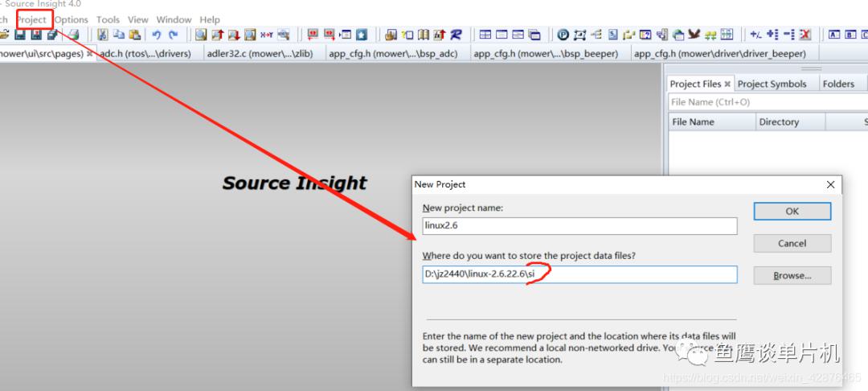Open the Help menu
This screenshot has height=391, width=868.
[x=210, y=19]
